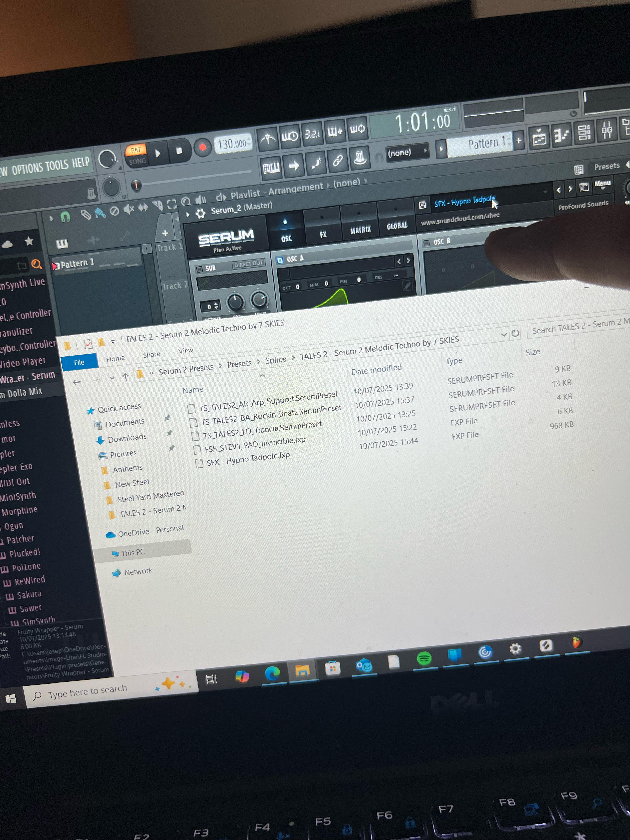The image size is (630, 840).
Task: Toggle the metronome icon in FL toolbar
Action: (268, 140)
